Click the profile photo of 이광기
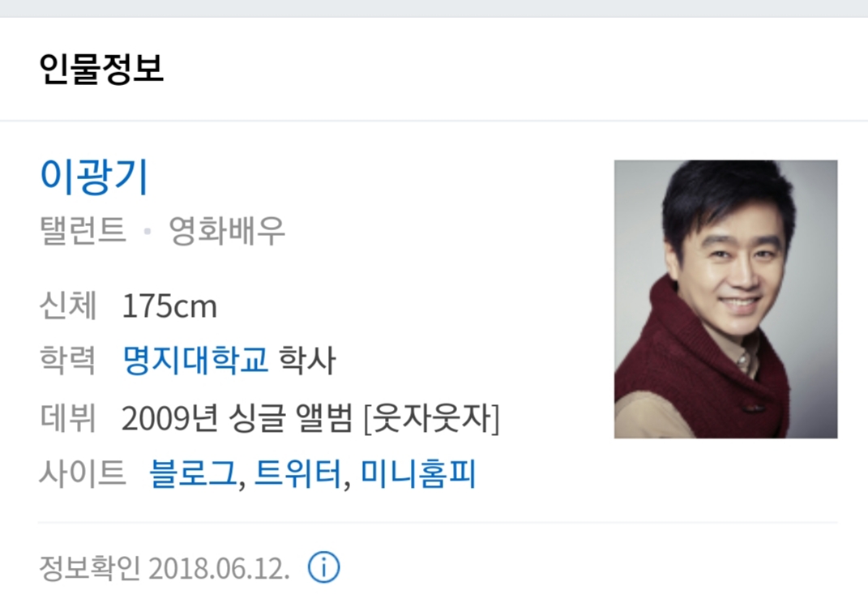868x594 pixels. pyautogui.click(x=725, y=299)
